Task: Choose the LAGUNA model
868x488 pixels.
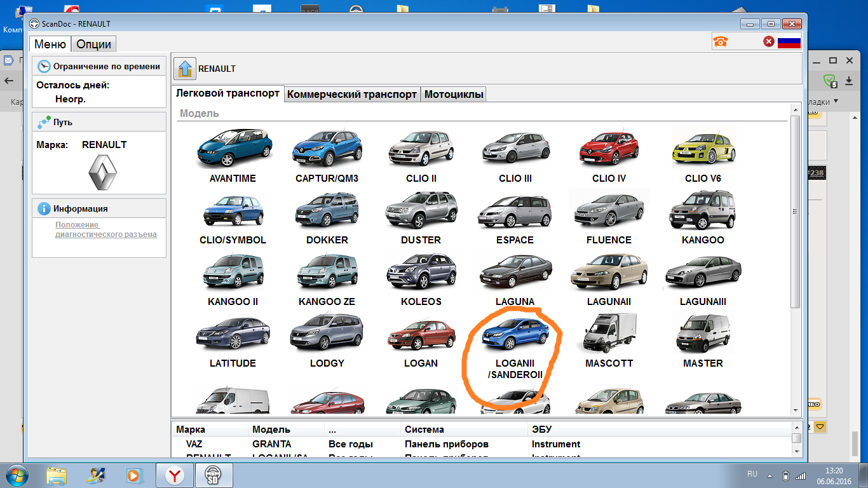Action: click(515, 279)
